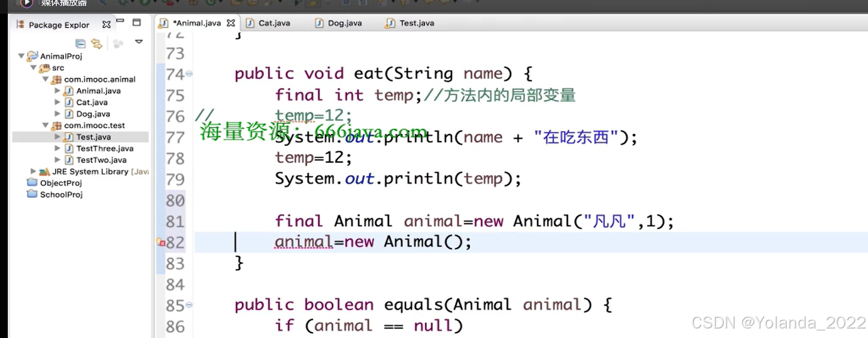The width and height of the screenshot is (868, 338).
Task: Click the com.imooc.animal package icon
Action: (57, 79)
